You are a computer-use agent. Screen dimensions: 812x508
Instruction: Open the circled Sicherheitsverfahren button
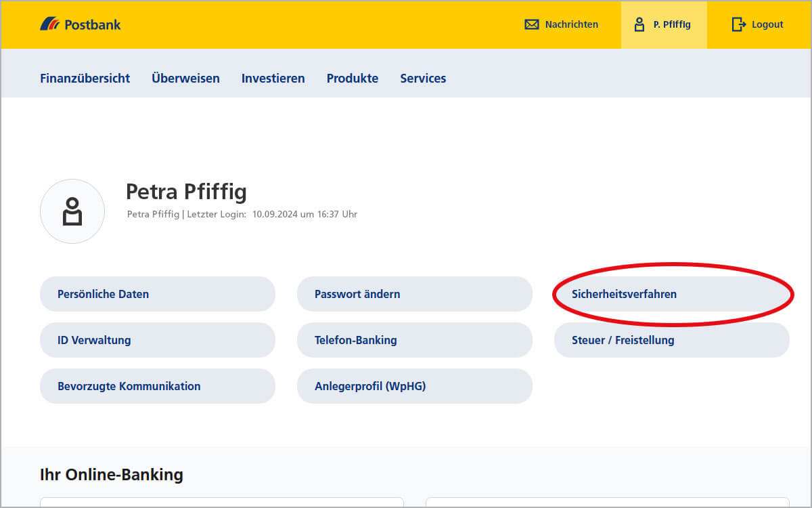coord(671,294)
